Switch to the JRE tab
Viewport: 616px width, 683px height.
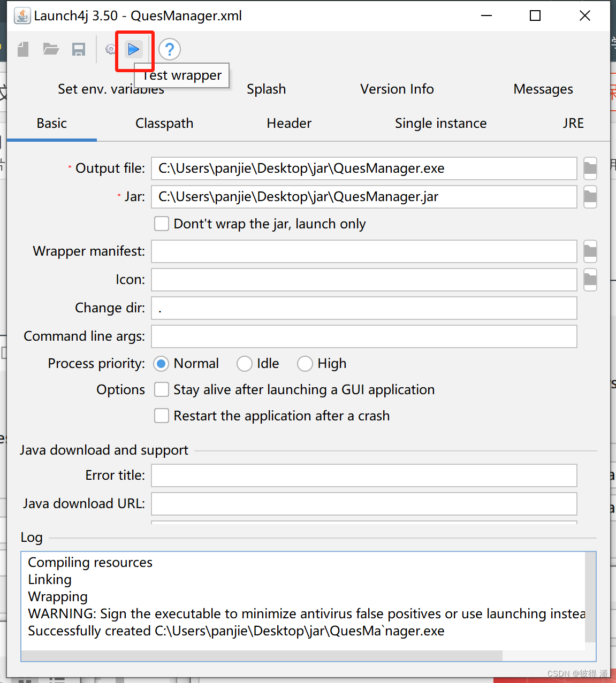point(573,124)
